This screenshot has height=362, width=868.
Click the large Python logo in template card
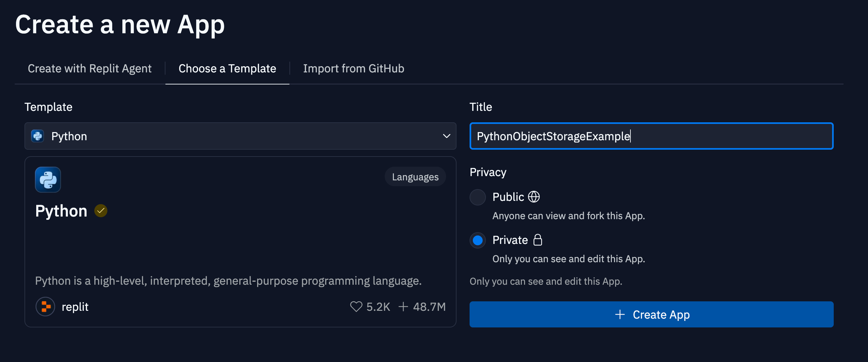click(x=48, y=179)
